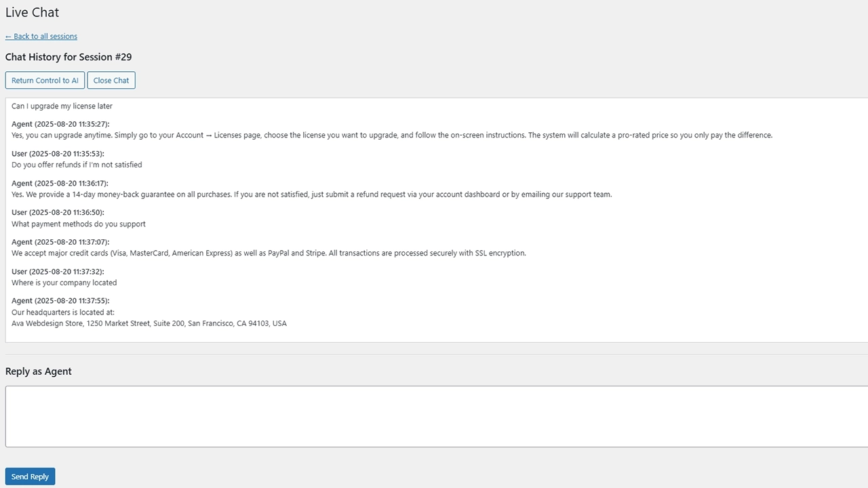Click the Agent 11:35:27 timestamp label
868x488 pixels.
click(x=60, y=124)
